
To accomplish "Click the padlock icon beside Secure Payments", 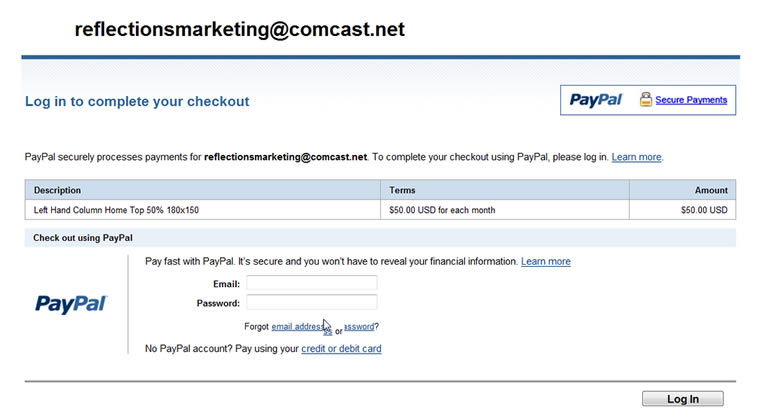I will tap(646, 99).
